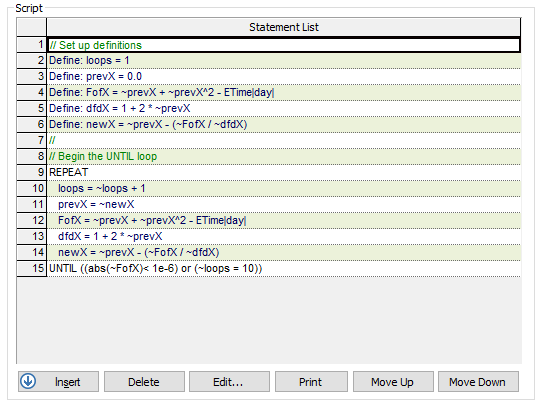The height and width of the screenshot is (402, 540).
Task: Select row number 4 header
Action: (31, 92)
